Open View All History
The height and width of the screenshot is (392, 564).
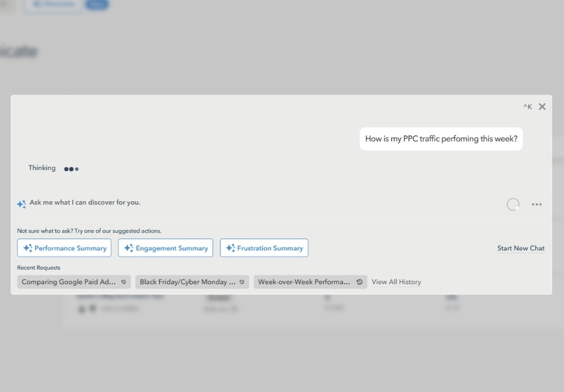click(396, 282)
